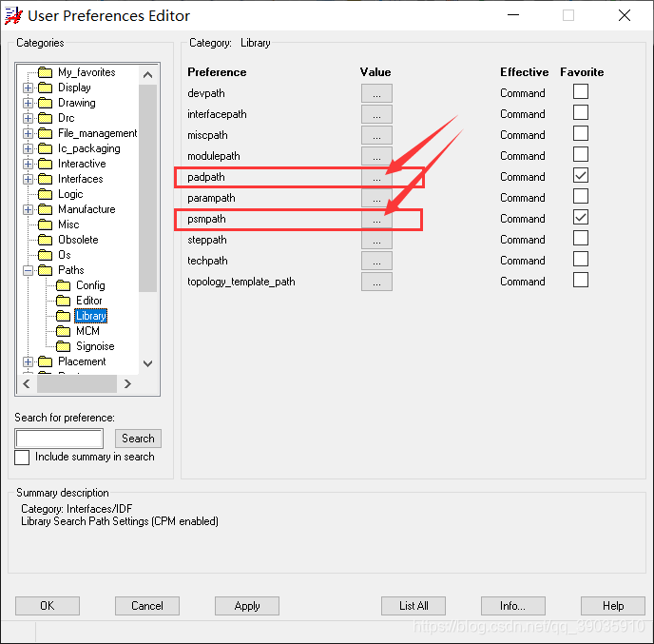Click the Logic folder icon
654x644 pixels.
(45, 194)
